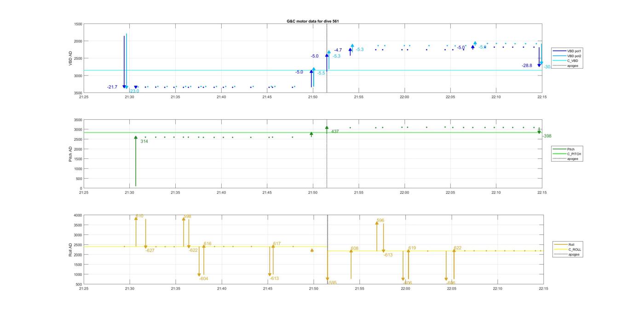Viewport: 644px width, 319px height.
Task: Click the "437" pitch data label
Action: (335, 132)
